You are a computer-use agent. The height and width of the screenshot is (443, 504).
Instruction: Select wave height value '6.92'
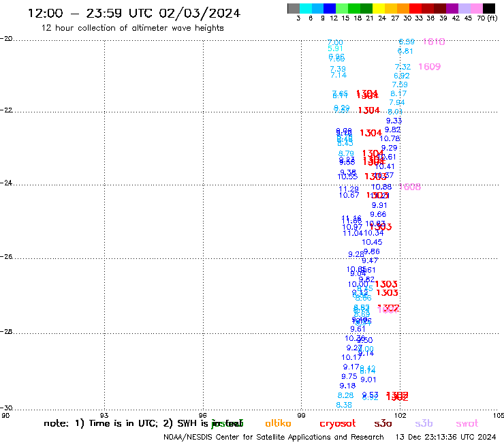[402, 76]
